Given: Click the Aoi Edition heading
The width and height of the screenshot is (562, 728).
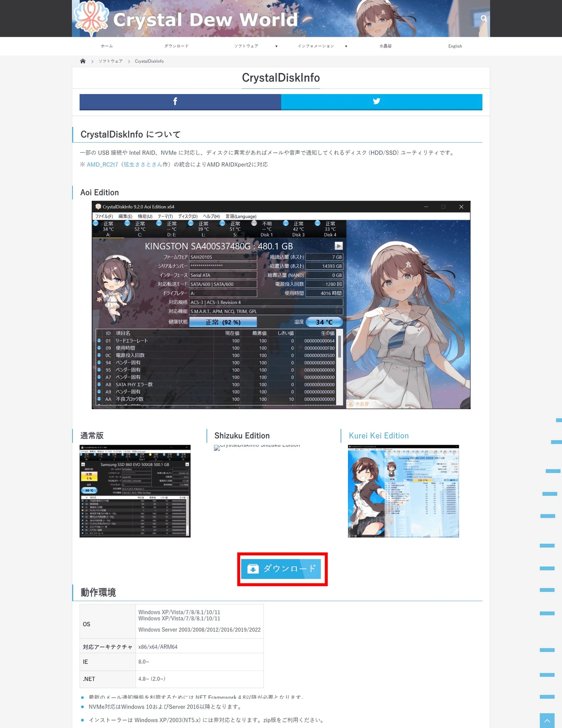Looking at the screenshot, I should pos(100,192).
